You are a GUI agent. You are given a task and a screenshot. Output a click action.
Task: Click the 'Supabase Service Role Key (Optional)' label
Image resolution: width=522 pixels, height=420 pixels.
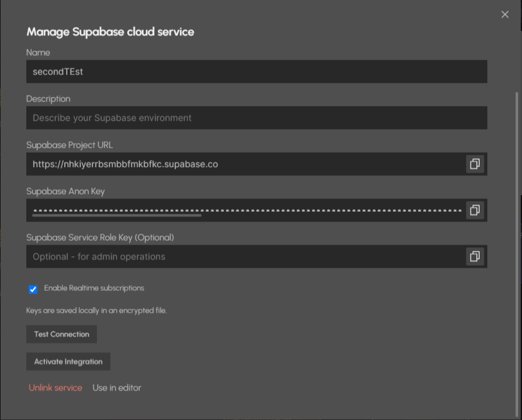pos(100,238)
